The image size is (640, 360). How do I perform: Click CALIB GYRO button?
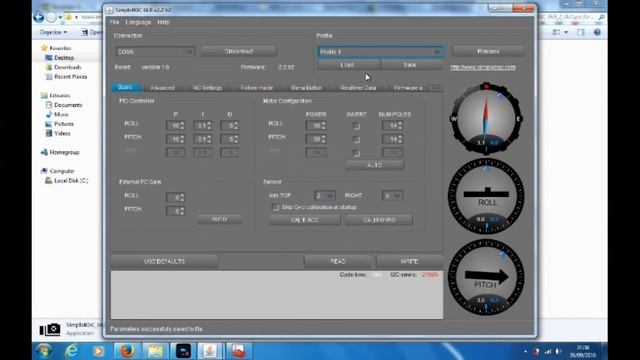click(x=379, y=220)
